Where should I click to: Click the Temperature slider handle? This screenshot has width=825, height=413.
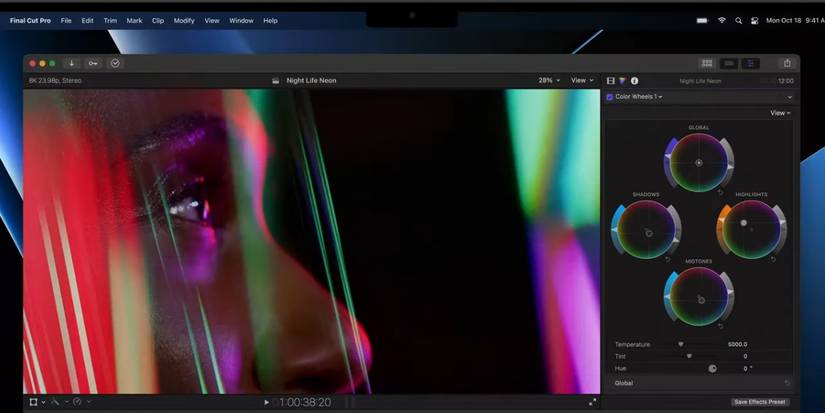pyautogui.click(x=680, y=344)
